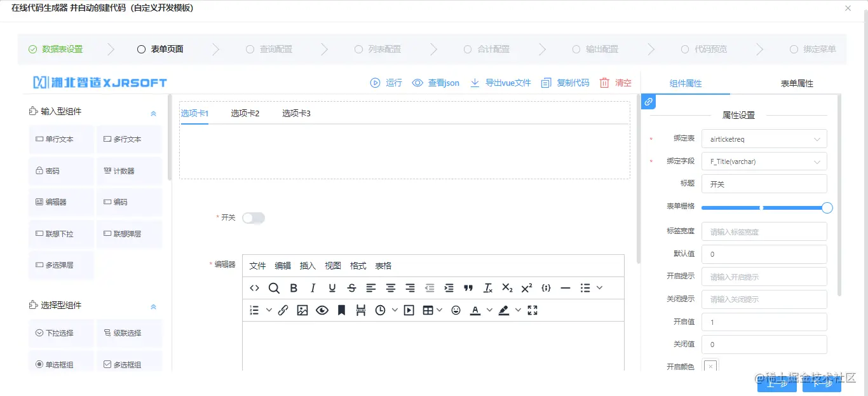
Task: Insert a link using the editor link icon
Action: [x=283, y=310]
